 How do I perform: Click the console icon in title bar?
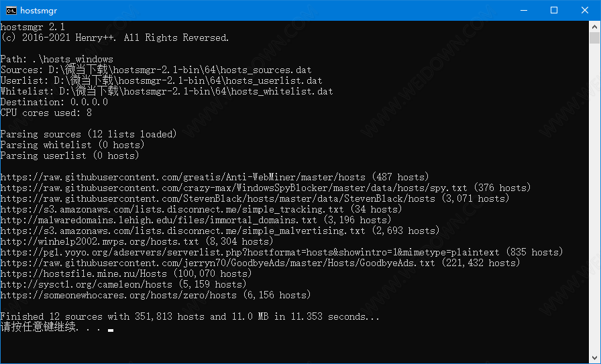(x=11, y=10)
